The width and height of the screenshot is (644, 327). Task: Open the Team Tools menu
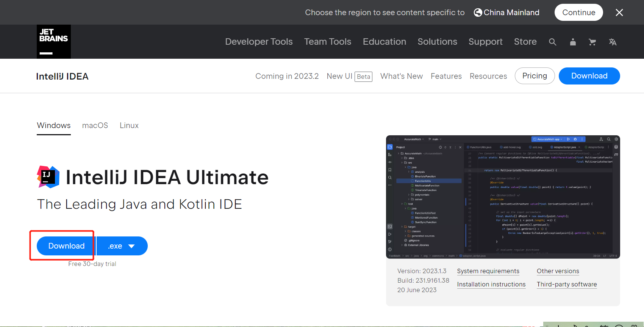click(328, 42)
